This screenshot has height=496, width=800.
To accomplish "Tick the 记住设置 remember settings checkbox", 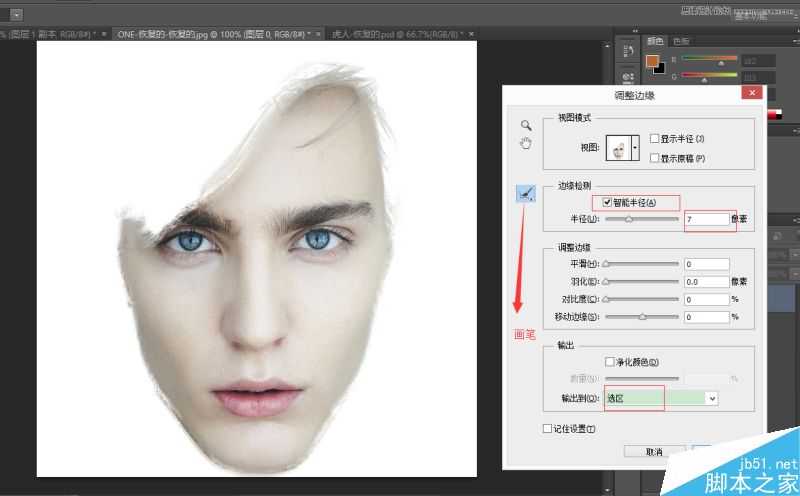I will 546,429.
